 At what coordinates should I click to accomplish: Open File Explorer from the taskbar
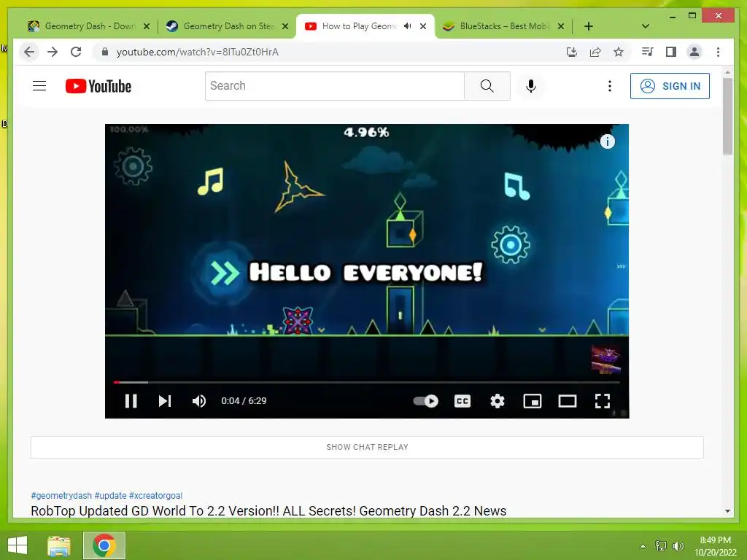59,545
